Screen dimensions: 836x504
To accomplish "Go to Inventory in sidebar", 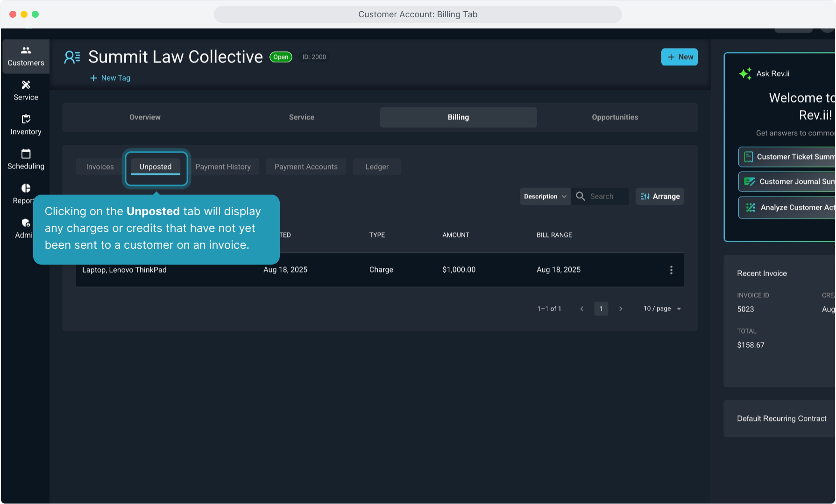I will tap(26, 125).
